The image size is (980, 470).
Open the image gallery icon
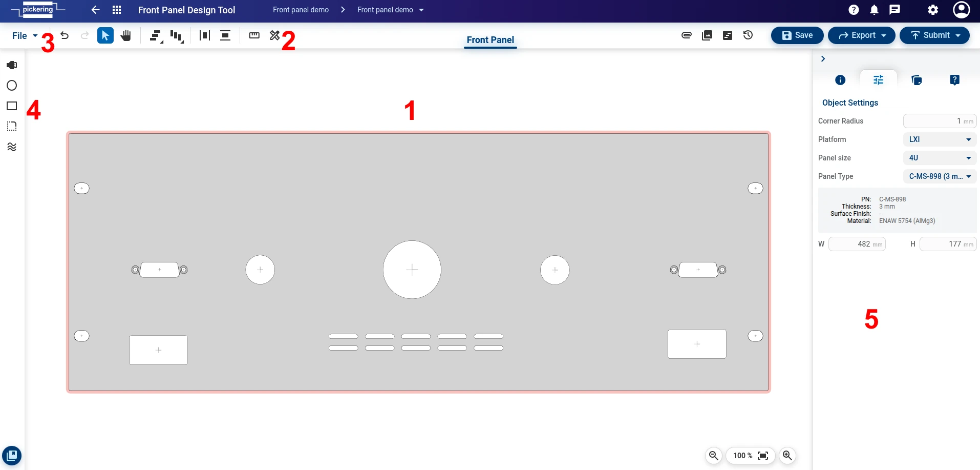point(707,35)
